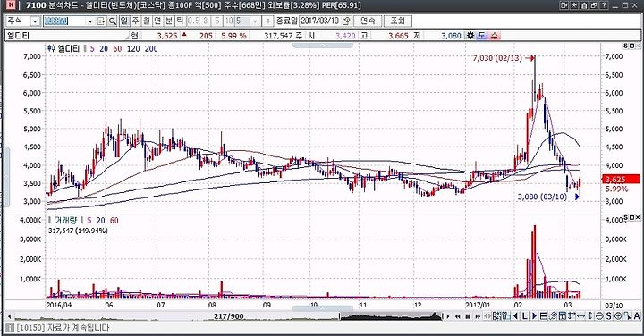Open the stock code history list icon
Image resolution: width=644 pixels, height=336 pixels.
coord(101,21)
